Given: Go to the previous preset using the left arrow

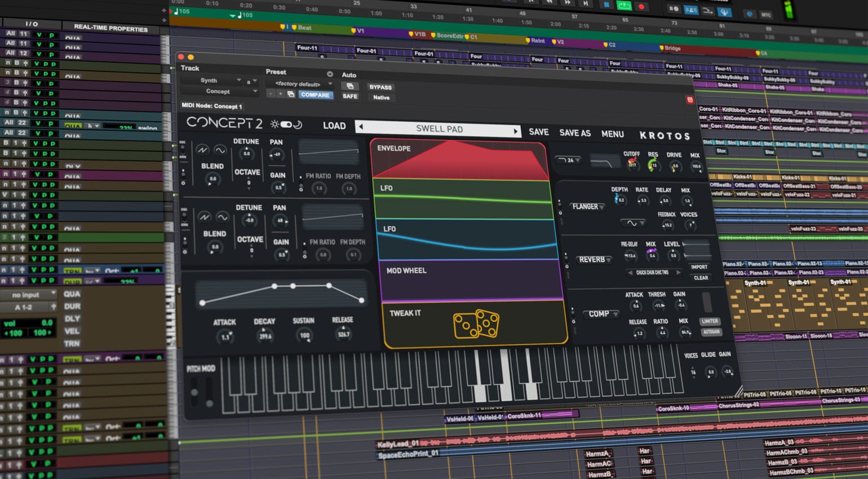Looking at the screenshot, I should click(x=361, y=127).
